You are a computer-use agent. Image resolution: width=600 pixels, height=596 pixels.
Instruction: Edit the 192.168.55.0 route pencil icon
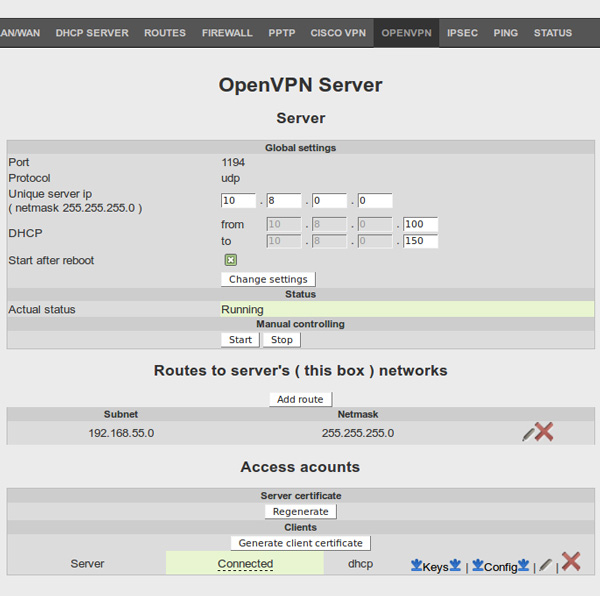[x=528, y=434]
